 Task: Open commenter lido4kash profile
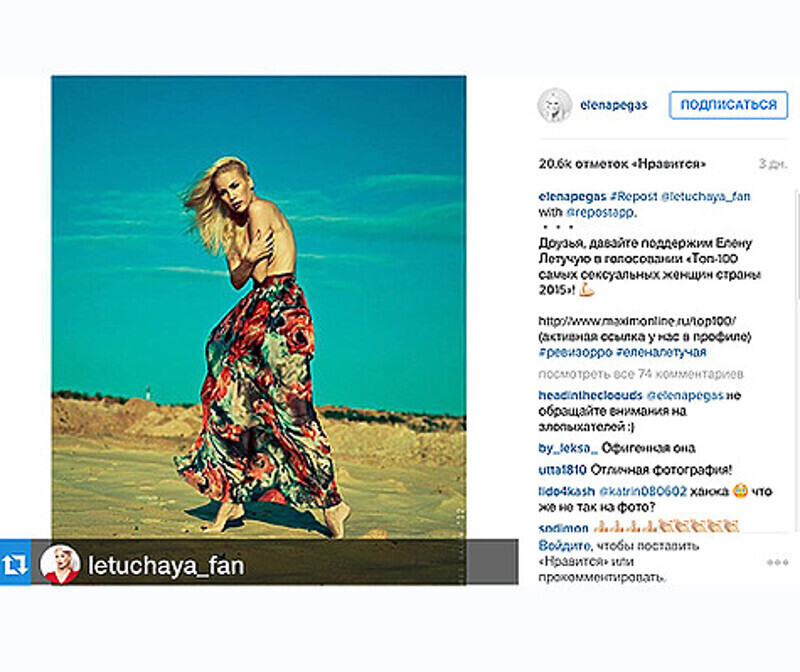point(566,491)
